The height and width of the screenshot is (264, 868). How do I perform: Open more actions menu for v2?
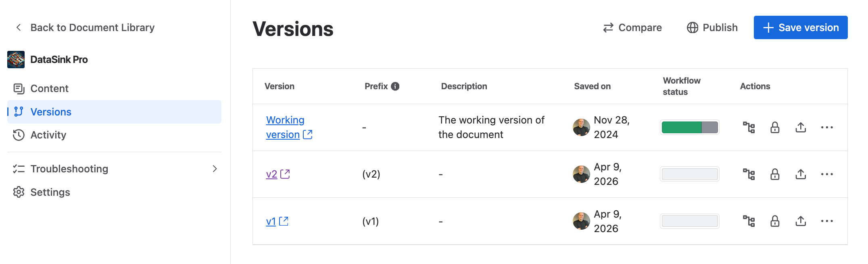(x=827, y=174)
